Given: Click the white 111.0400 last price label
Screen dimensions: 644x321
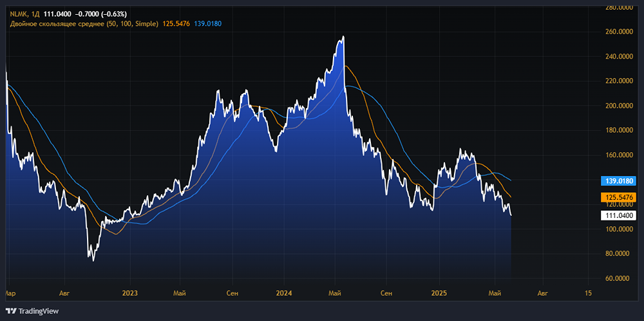Looking at the screenshot, I should 618,215.
